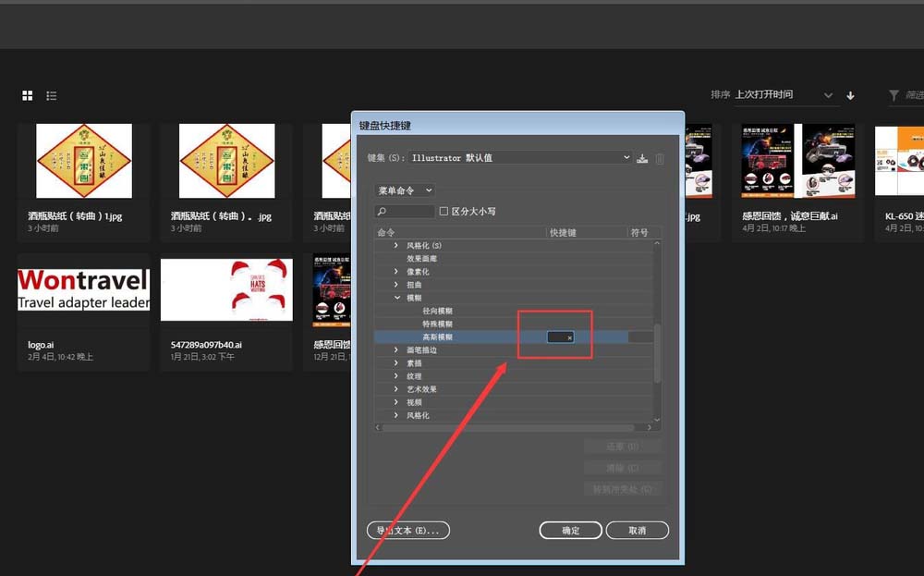Click the save keyset icon beside the trash
The width and height of the screenshot is (924, 576).
[642, 158]
